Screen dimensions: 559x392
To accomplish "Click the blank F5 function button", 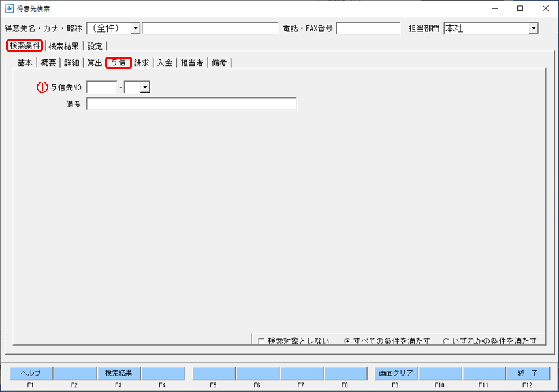I will 214,373.
